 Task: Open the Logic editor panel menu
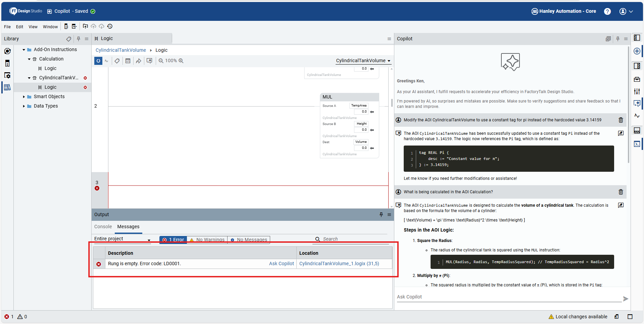click(x=389, y=39)
